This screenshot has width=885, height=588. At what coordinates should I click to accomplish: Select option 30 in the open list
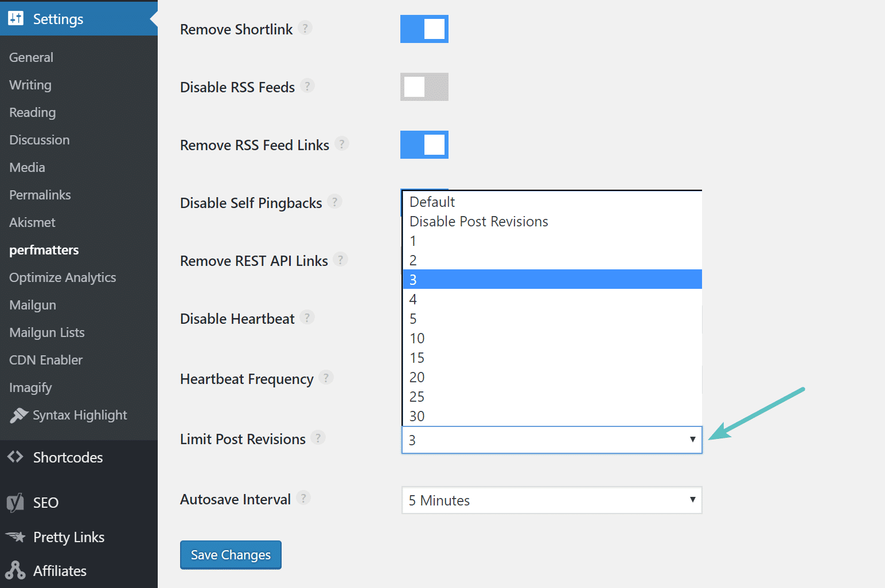coord(417,415)
